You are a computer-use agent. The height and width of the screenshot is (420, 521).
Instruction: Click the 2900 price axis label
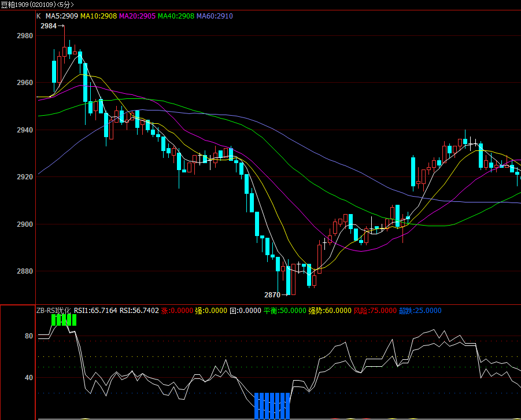25,224
